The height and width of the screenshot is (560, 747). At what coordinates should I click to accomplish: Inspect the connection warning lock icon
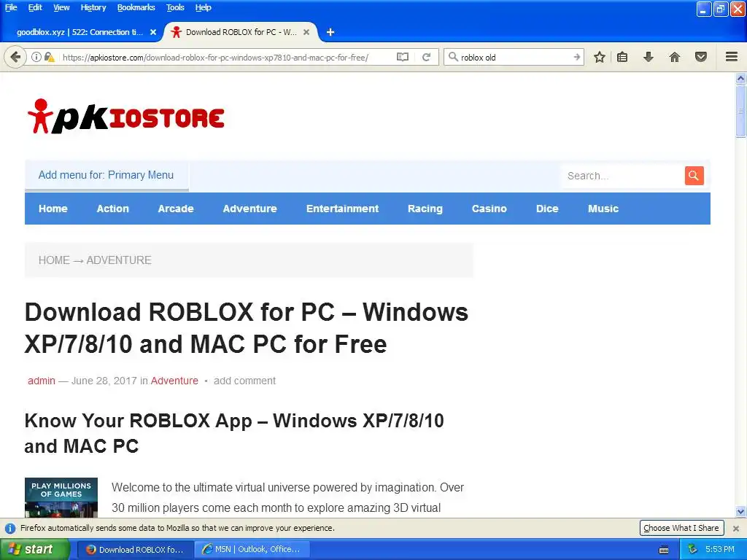[49, 57]
